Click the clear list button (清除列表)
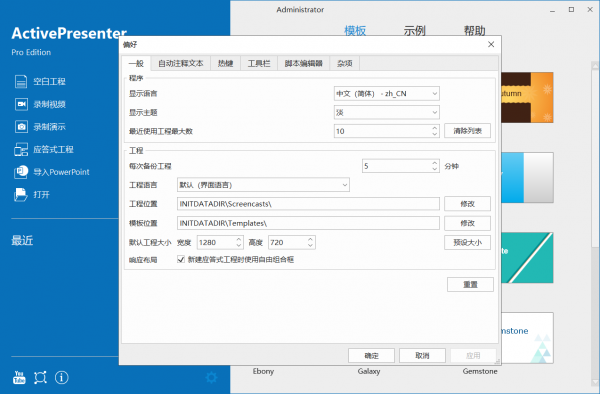Image resolution: width=600 pixels, height=394 pixels. pyautogui.click(x=467, y=131)
